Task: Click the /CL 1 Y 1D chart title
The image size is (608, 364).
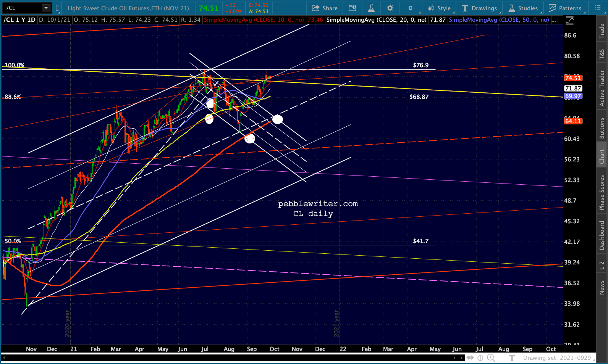Action: (x=19, y=20)
